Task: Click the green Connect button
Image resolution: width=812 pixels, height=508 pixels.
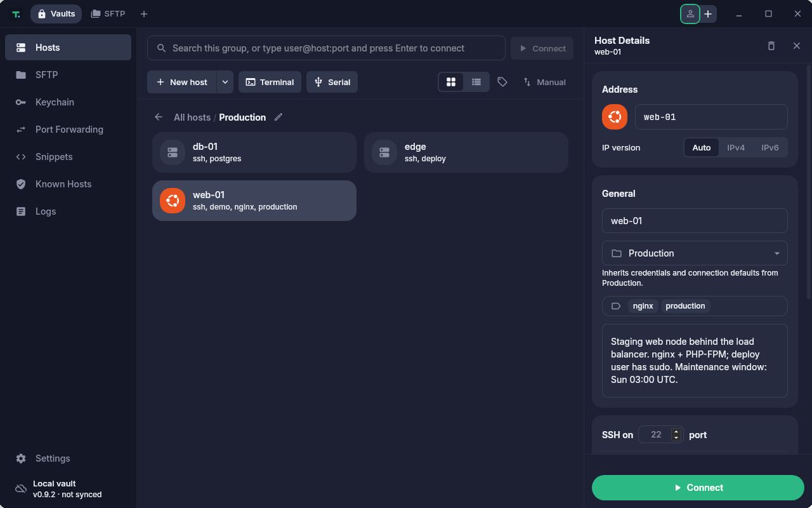Action: click(x=698, y=488)
